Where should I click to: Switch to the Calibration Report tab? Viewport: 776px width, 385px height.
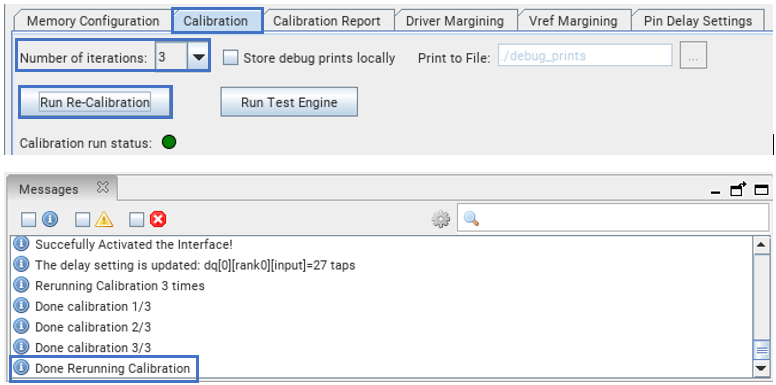(x=327, y=21)
